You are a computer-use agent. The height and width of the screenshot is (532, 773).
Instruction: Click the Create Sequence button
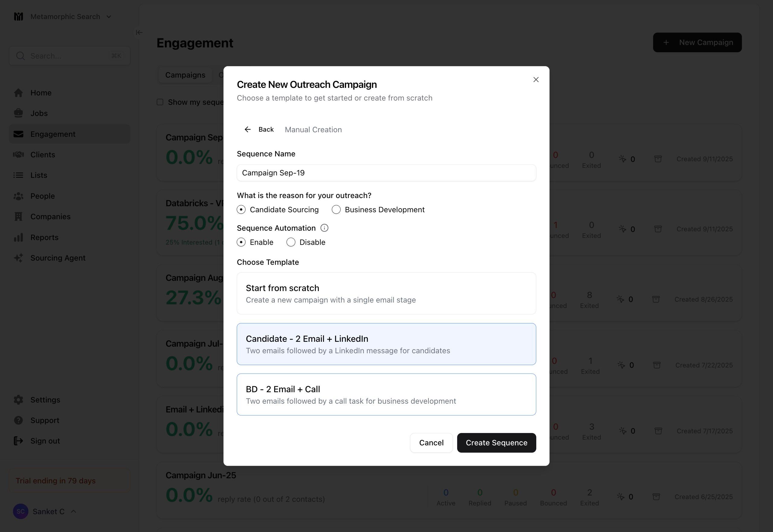(496, 443)
